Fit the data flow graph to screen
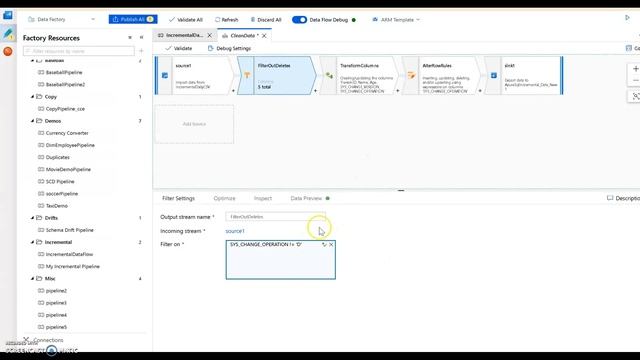This screenshot has height=360, width=640. 635,96
